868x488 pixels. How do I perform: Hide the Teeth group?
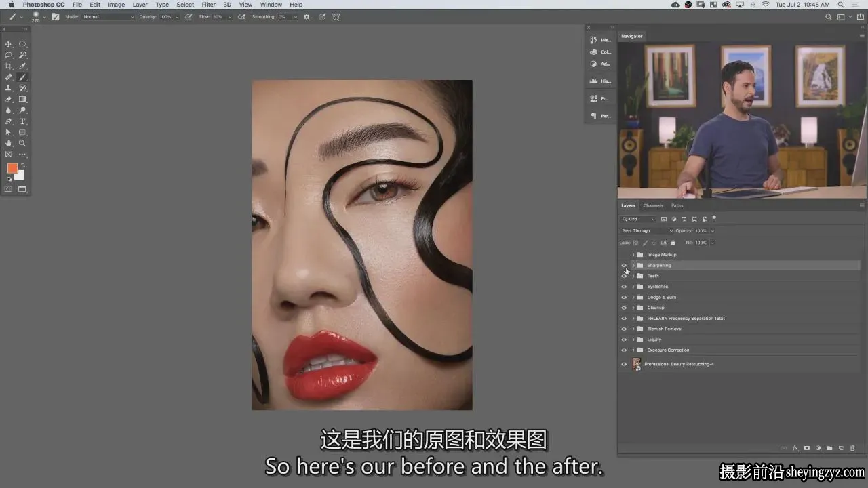[624, 276]
